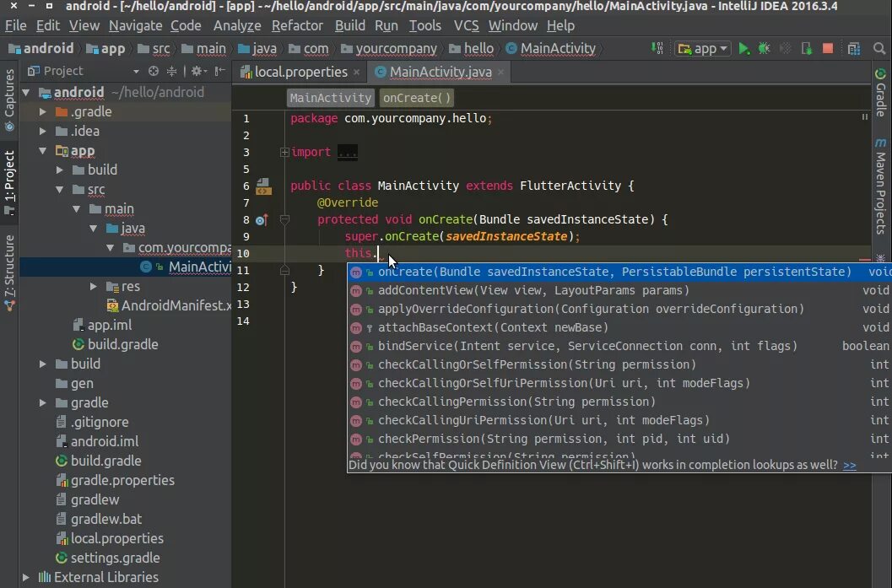Open the Refactor menu

pos(297,25)
